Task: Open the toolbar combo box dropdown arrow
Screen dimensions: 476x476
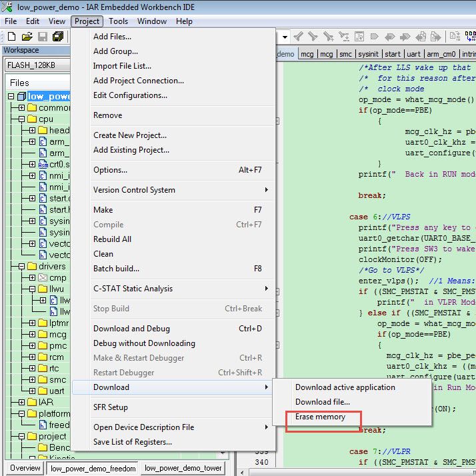Action: click(x=285, y=37)
